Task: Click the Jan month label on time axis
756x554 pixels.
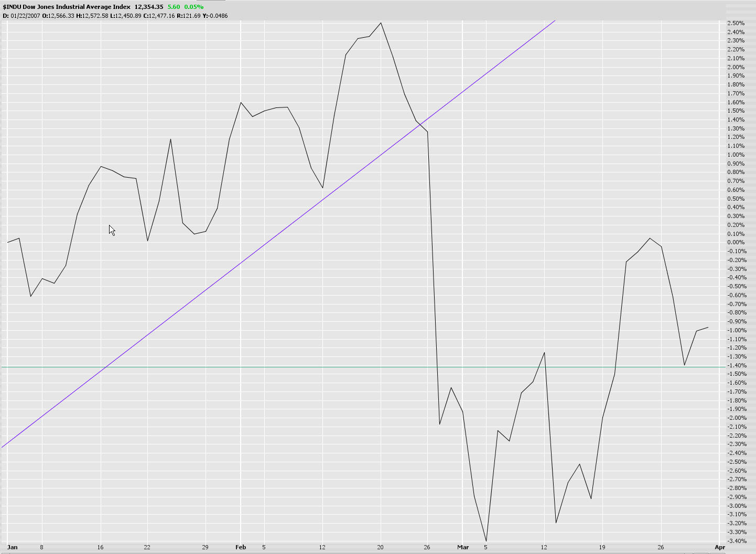Action: (x=12, y=547)
